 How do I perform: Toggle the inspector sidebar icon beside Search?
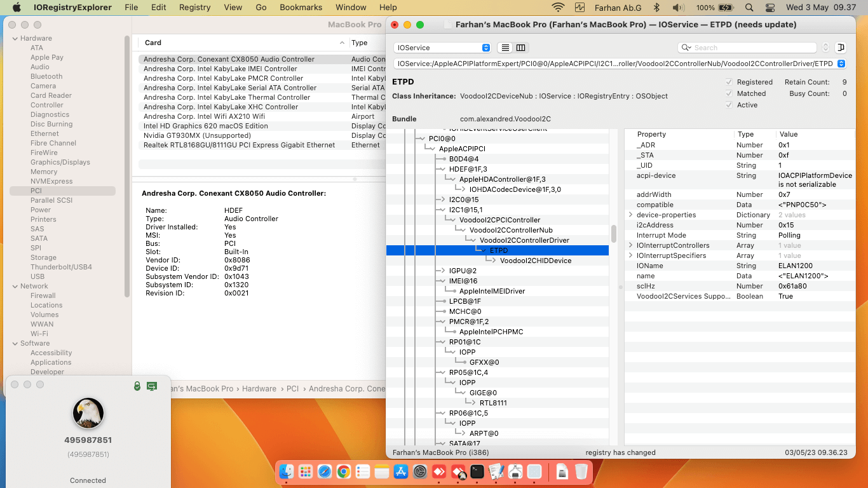point(841,48)
